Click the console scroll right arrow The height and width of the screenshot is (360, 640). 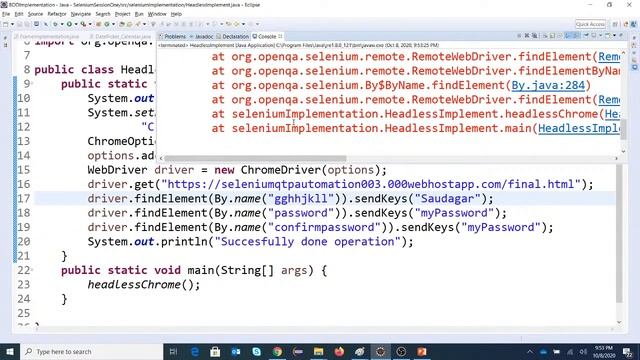[x=616, y=158]
